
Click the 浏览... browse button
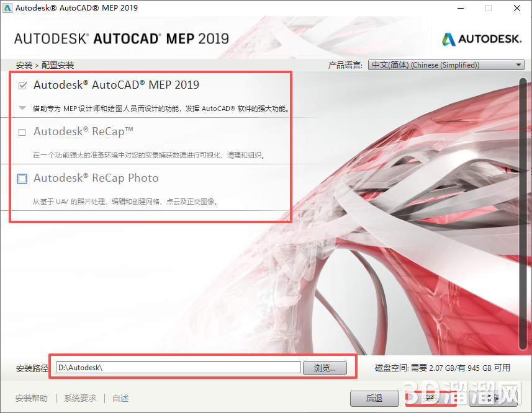325,368
